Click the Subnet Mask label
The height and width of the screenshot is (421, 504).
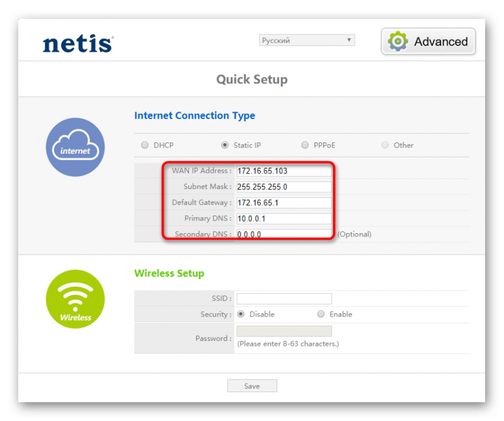207,187
